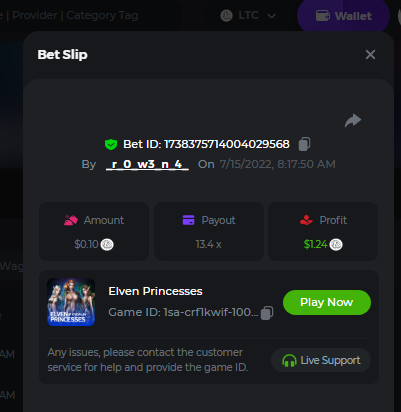Image resolution: width=401 pixels, height=412 pixels.
Task: Copy the Game ID with clipboard icon
Action: (267, 313)
